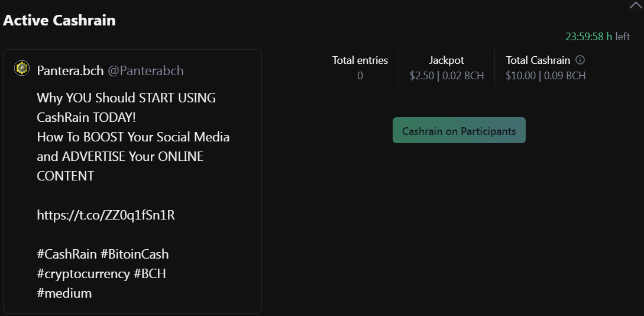
Task: Click the #CashRain hashtag
Action: coord(67,254)
